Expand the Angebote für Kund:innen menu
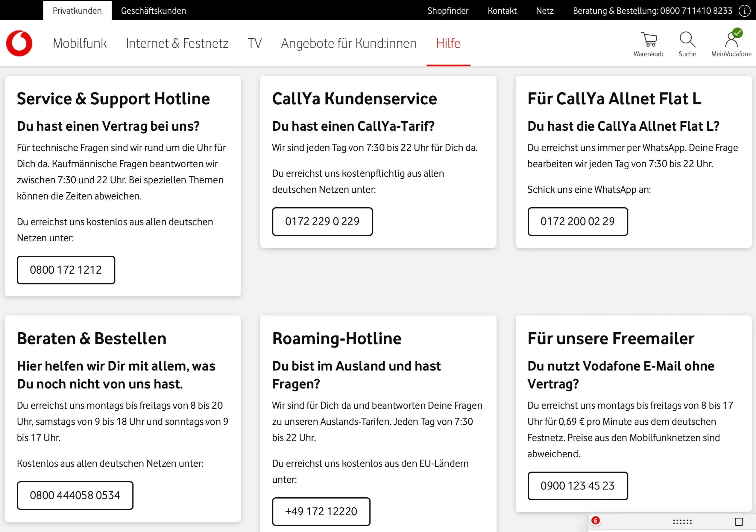The width and height of the screenshot is (756, 532). pos(349,43)
